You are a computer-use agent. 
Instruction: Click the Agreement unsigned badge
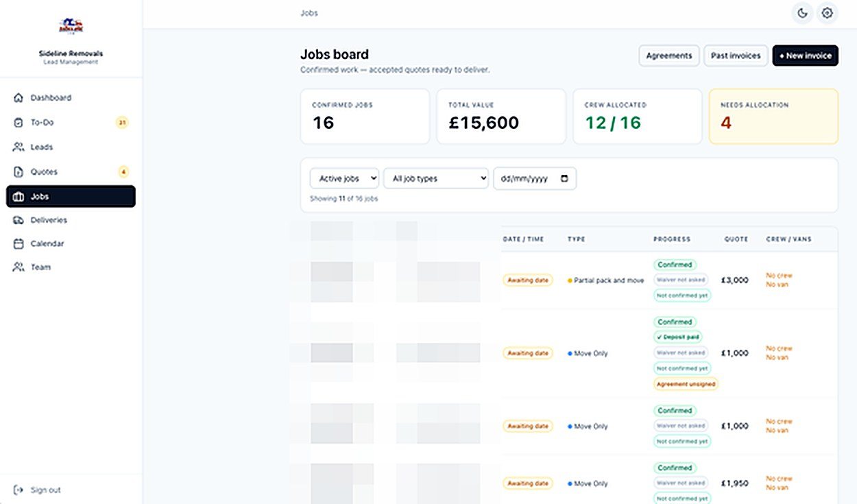click(686, 385)
